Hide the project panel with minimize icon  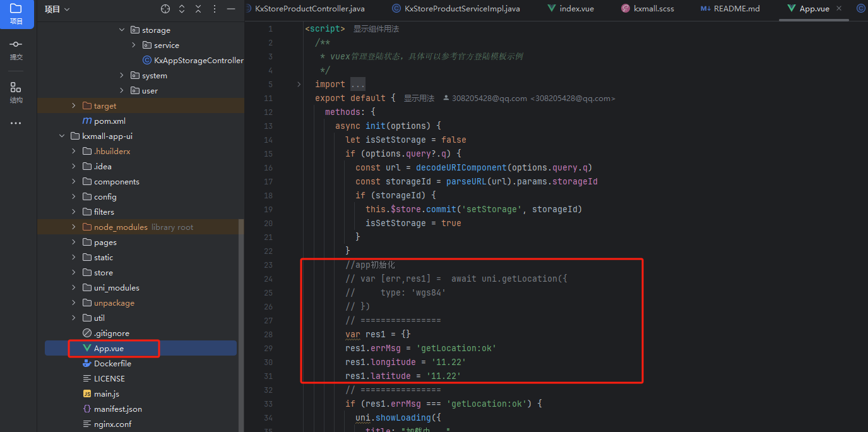click(x=231, y=9)
